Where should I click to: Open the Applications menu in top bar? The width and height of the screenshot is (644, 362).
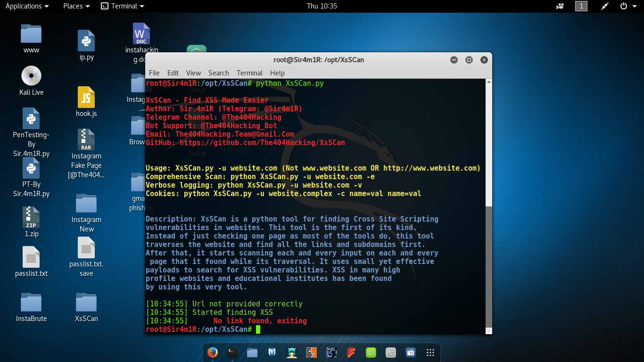click(x=27, y=6)
